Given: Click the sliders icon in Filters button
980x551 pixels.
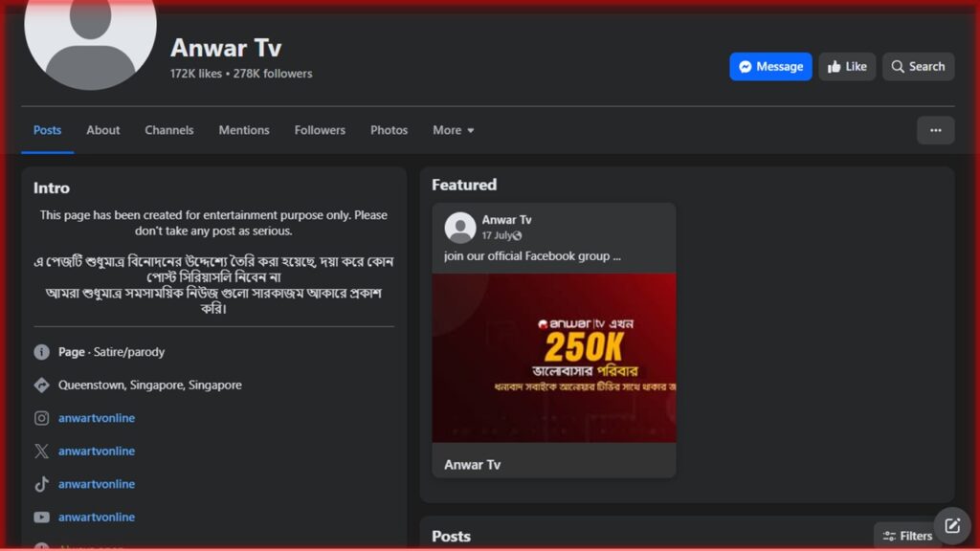Looking at the screenshot, I should [889, 536].
